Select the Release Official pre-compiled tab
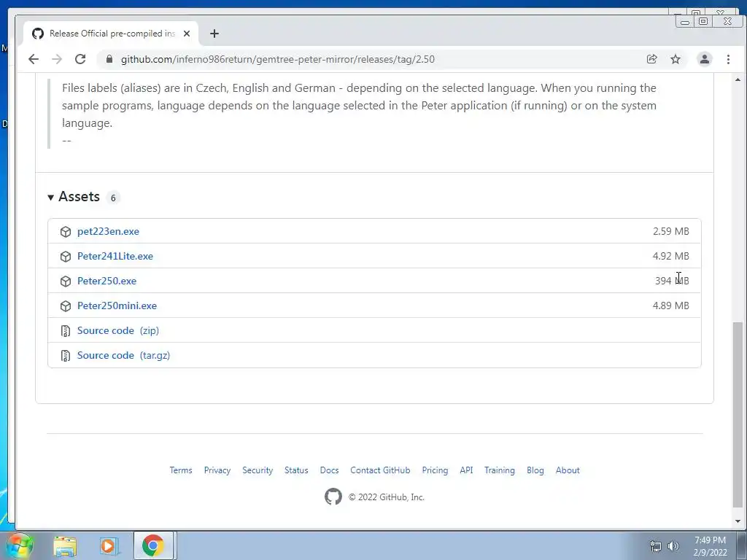The width and height of the screenshot is (747, 560). [x=111, y=34]
